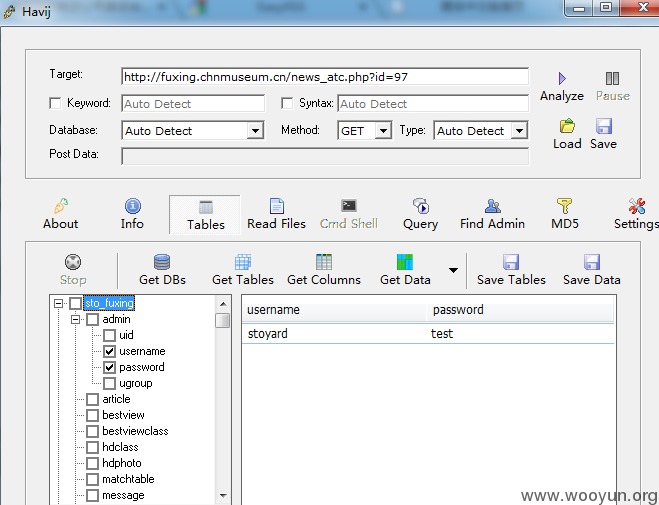Enable the Syntax checkbox
The height and width of the screenshot is (505, 659).
[287, 103]
